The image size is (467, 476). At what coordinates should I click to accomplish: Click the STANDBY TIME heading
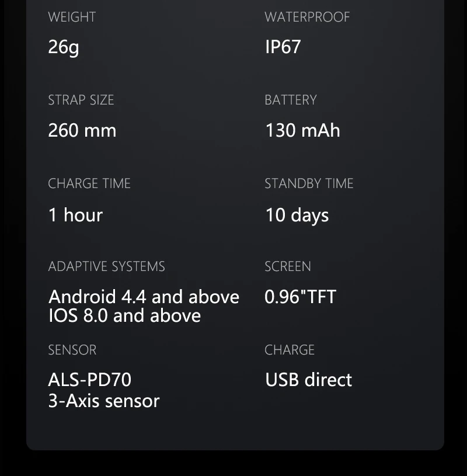click(x=309, y=183)
